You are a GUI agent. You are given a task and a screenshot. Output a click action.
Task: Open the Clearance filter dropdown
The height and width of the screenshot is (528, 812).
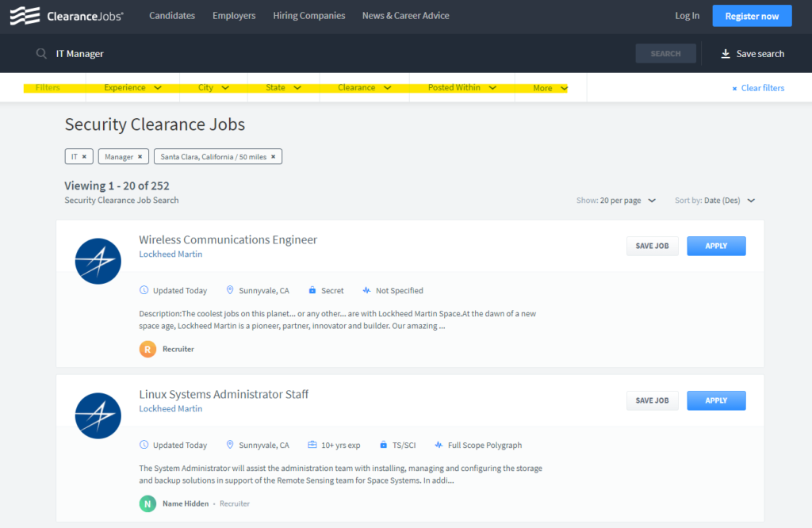(364, 88)
